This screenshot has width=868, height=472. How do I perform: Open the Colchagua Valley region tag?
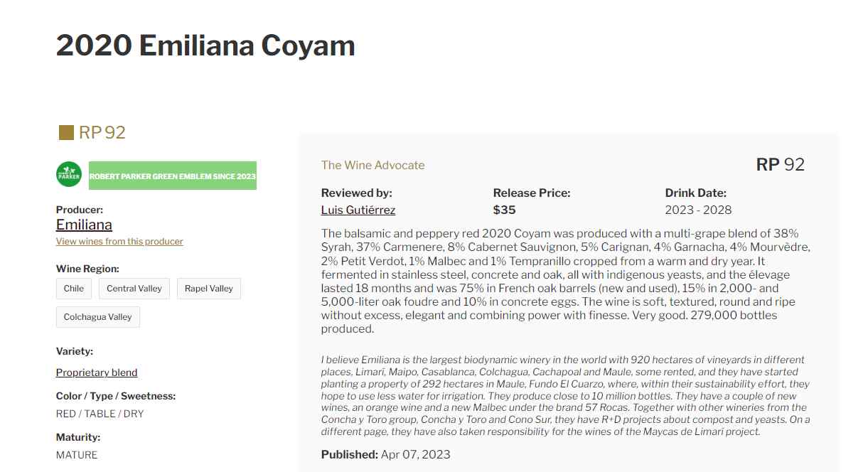point(97,317)
